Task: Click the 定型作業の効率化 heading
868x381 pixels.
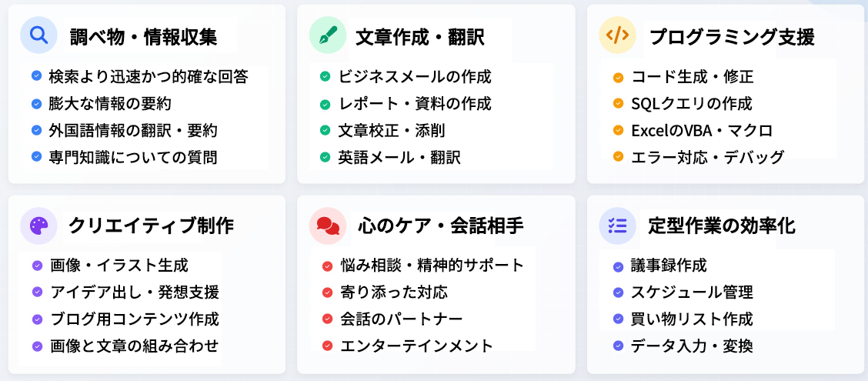Action: [722, 226]
